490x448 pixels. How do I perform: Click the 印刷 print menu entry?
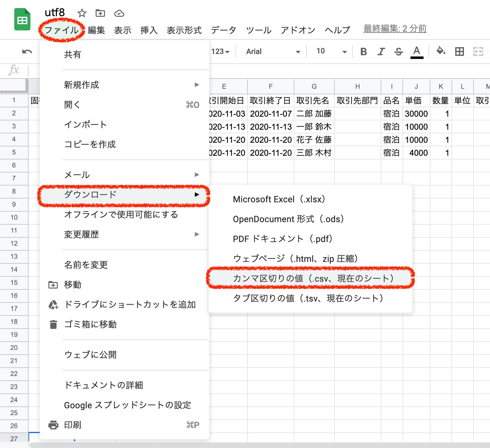[x=73, y=425]
